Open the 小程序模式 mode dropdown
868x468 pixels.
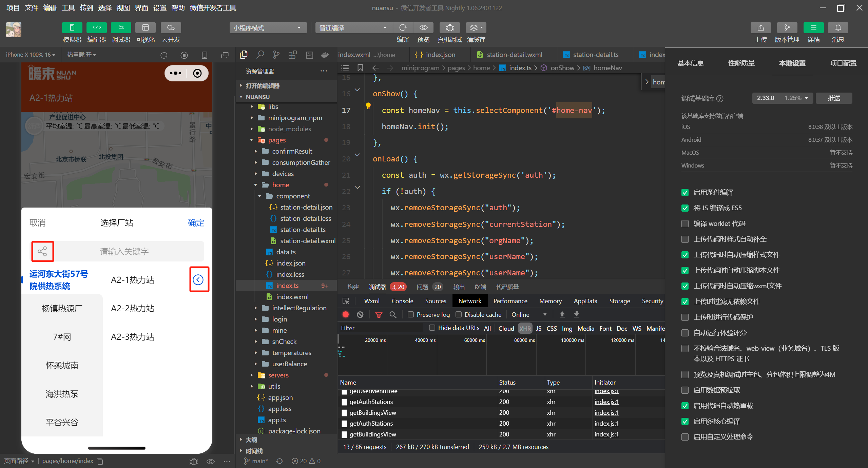pyautogui.click(x=268, y=28)
